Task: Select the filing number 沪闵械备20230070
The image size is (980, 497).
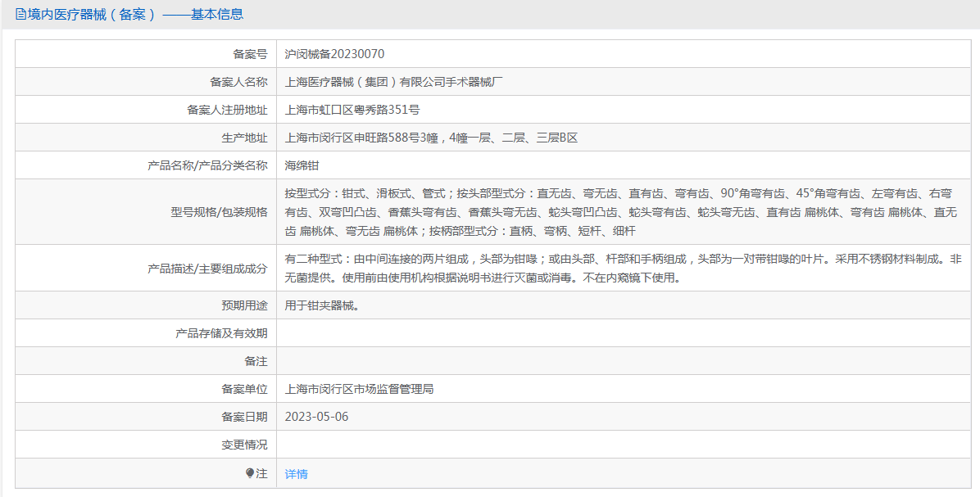Action: (334, 54)
